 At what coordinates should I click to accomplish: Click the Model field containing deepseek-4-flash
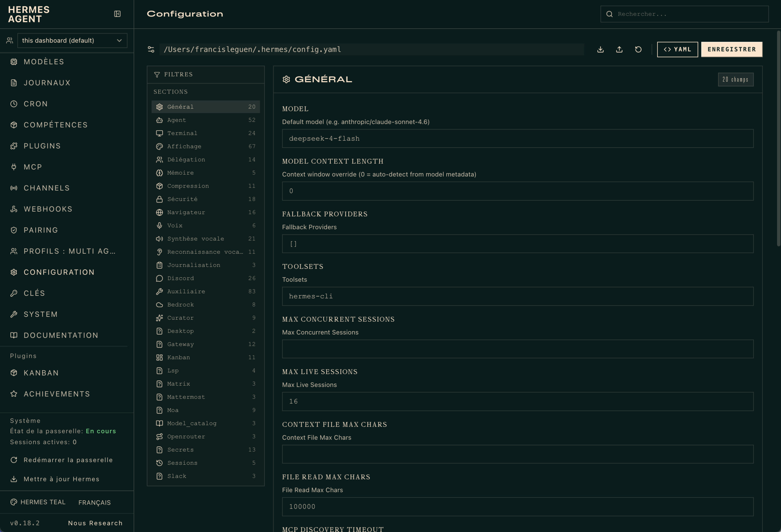(x=517, y=139)
